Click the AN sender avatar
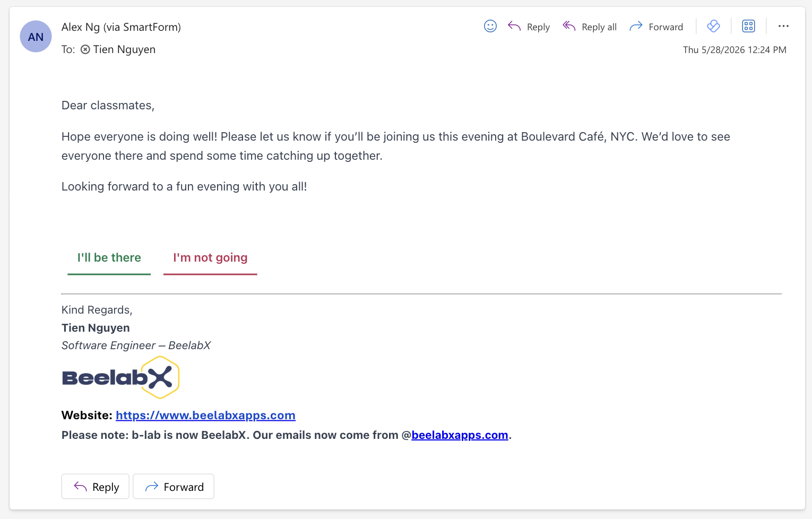 pyautogui.click(x=36, y=37)
